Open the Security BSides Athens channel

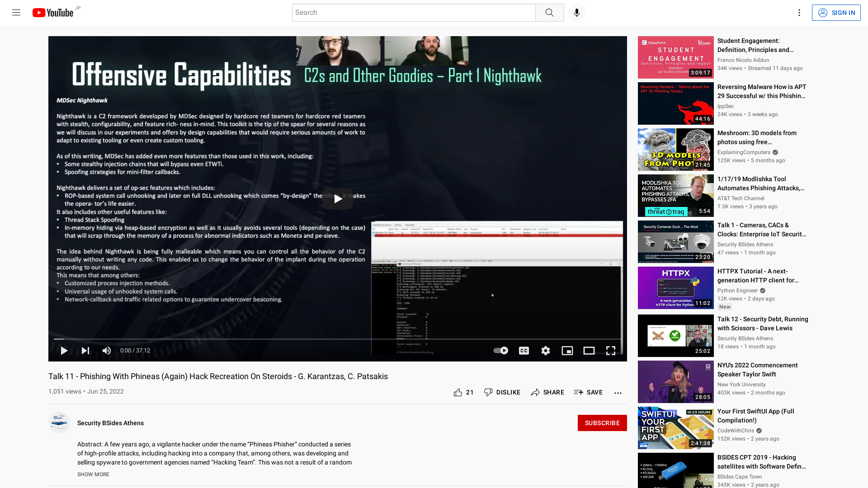tap(110, 423)
